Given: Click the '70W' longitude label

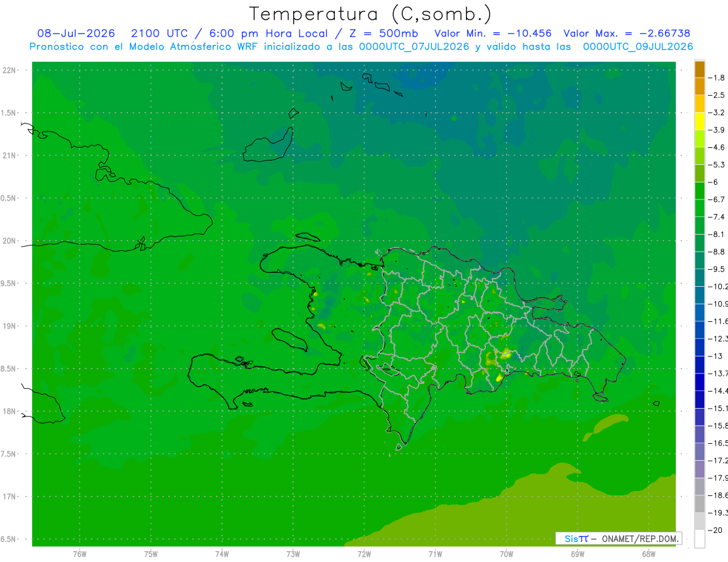Looking at the screenshot, I should [507, 554].
